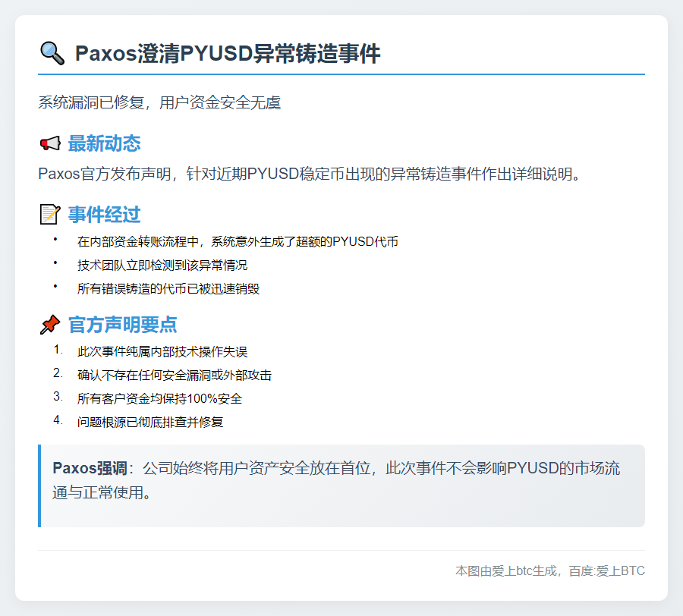This screenshot has height=616, width=683.
Task: Click the bold Paxos强调 label in the quote box
Action: (82, 468)
